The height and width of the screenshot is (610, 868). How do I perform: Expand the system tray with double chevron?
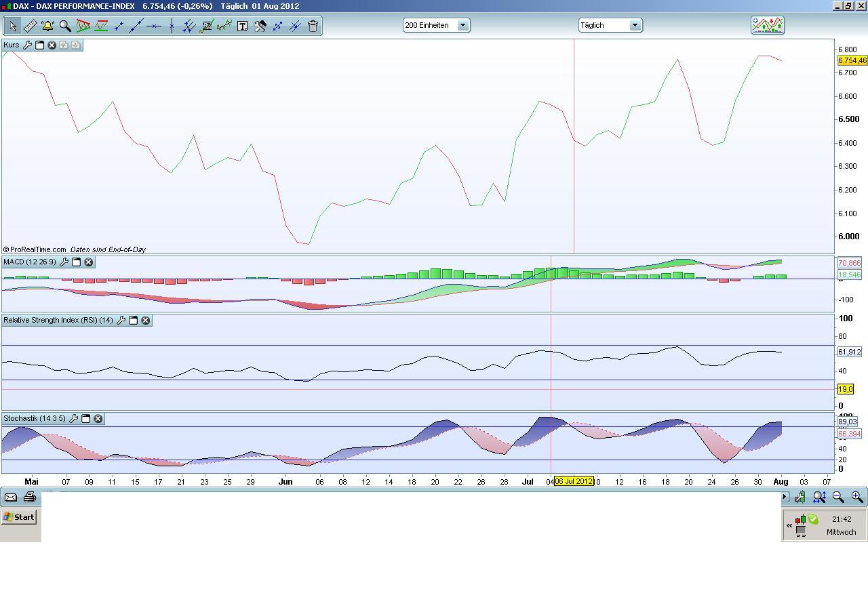(789, 525)
